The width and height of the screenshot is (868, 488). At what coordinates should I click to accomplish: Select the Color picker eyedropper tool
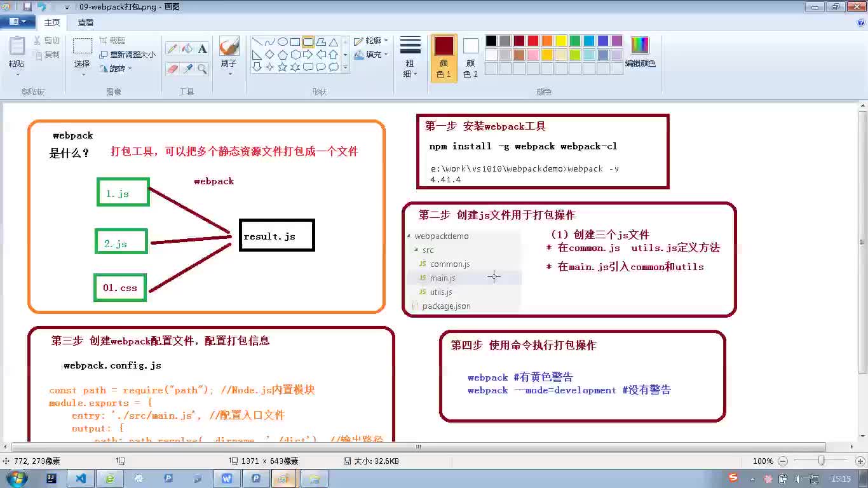tap(187, 69)
